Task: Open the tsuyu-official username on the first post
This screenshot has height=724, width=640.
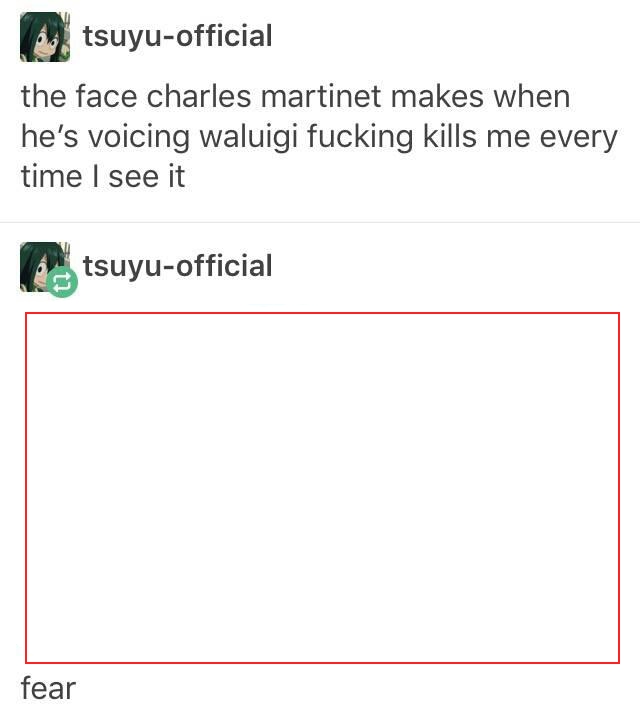Action: 177,36
